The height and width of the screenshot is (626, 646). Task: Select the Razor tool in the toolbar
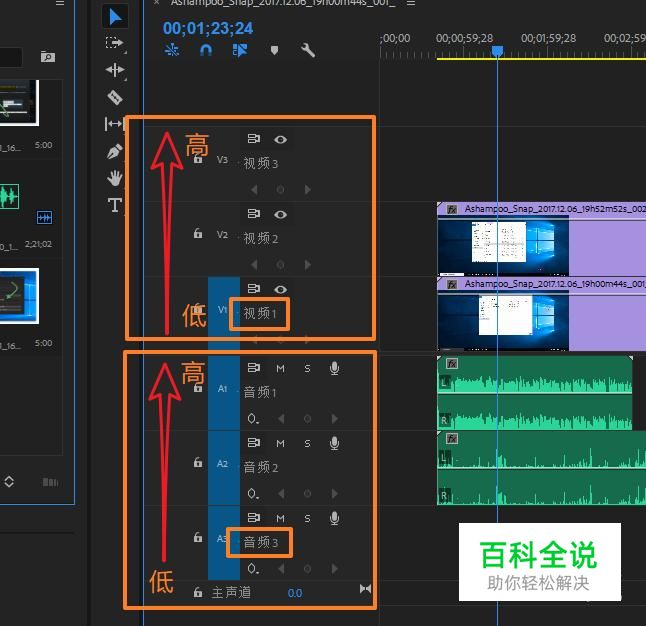[x=115, y=97]
